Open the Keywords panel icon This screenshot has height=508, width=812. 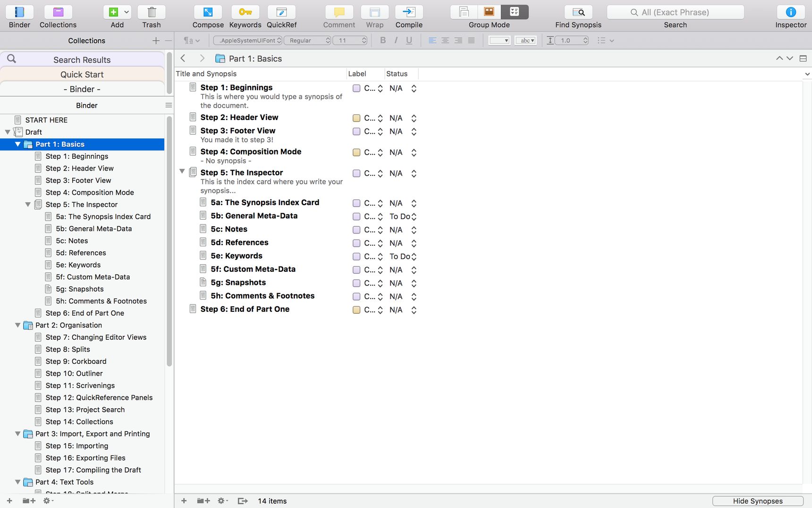coord(245,12)
